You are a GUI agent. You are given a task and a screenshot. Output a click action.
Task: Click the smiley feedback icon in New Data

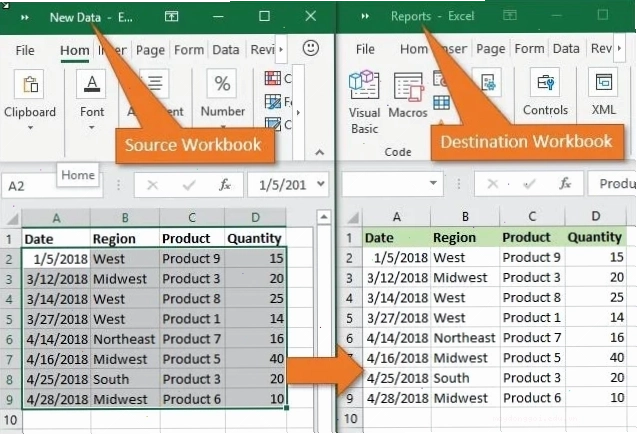coord(311,48)
